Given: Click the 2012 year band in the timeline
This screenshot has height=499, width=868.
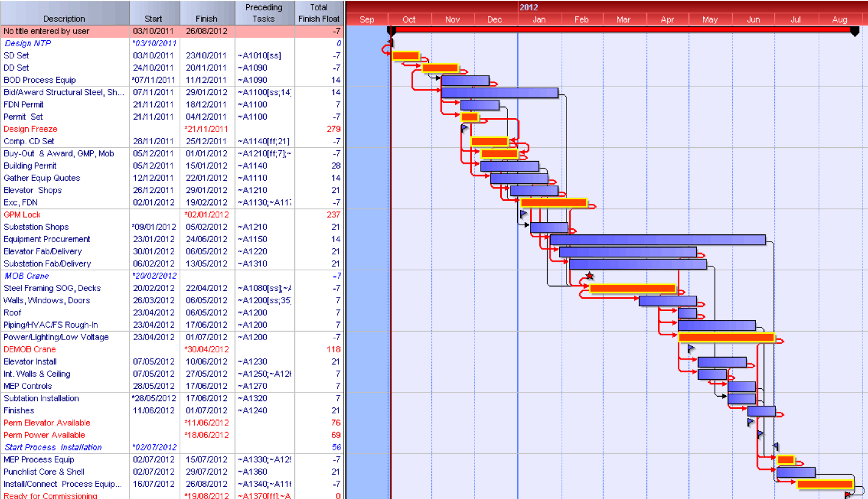Looking at the screenshot, I should click(529, 7).
